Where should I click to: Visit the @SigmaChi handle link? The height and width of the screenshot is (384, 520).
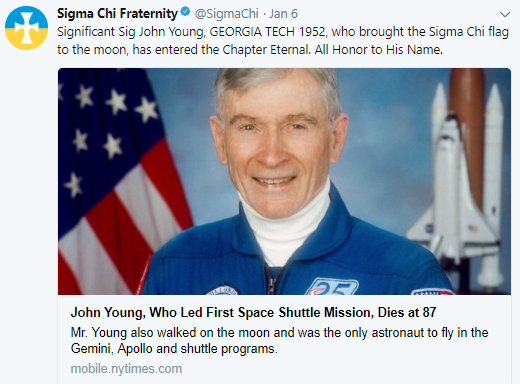point(226,14)
